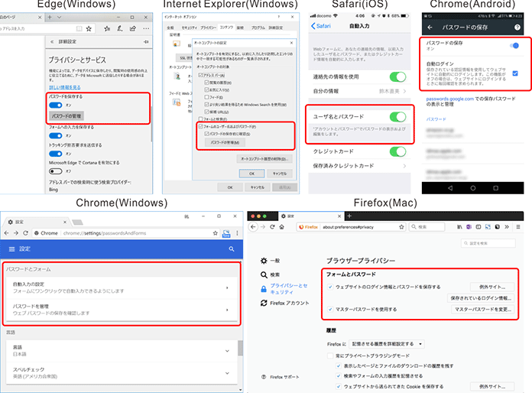
Task: Click IE manage passwords button
Action: 225,142
